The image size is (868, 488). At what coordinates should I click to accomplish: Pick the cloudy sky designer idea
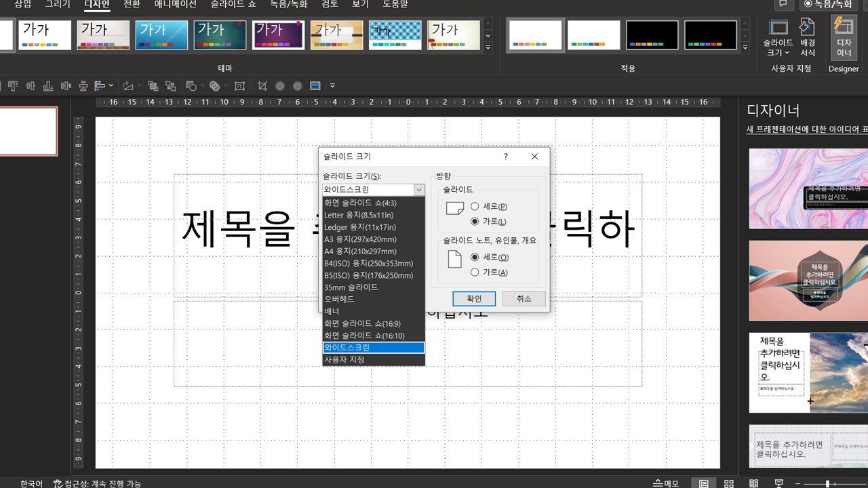pyautogui.click(x=808, y=372)
